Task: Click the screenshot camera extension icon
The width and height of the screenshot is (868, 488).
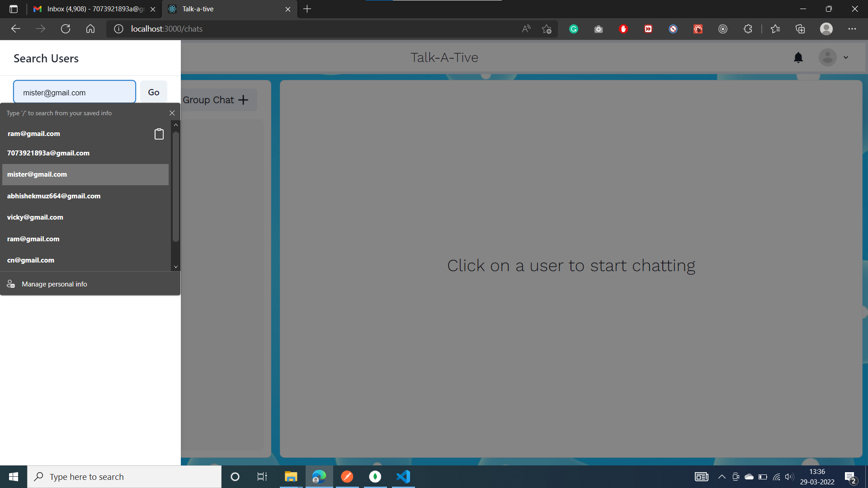Action: (599, 28)
